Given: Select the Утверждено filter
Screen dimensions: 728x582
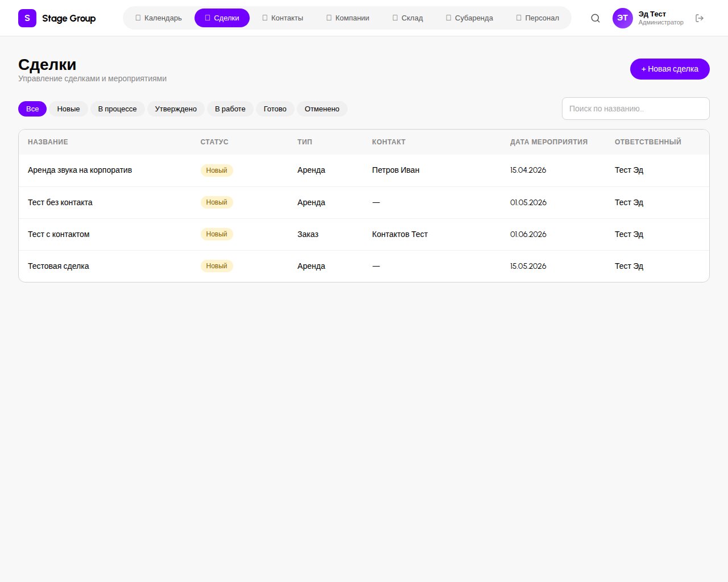Looking at the screenshot, I should pos(176,109).
